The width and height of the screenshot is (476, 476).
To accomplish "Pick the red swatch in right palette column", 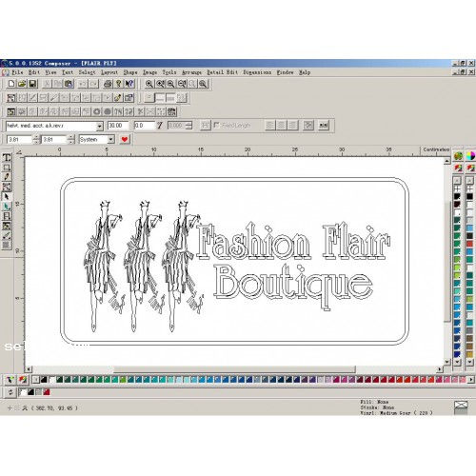I will pos(469,244).
